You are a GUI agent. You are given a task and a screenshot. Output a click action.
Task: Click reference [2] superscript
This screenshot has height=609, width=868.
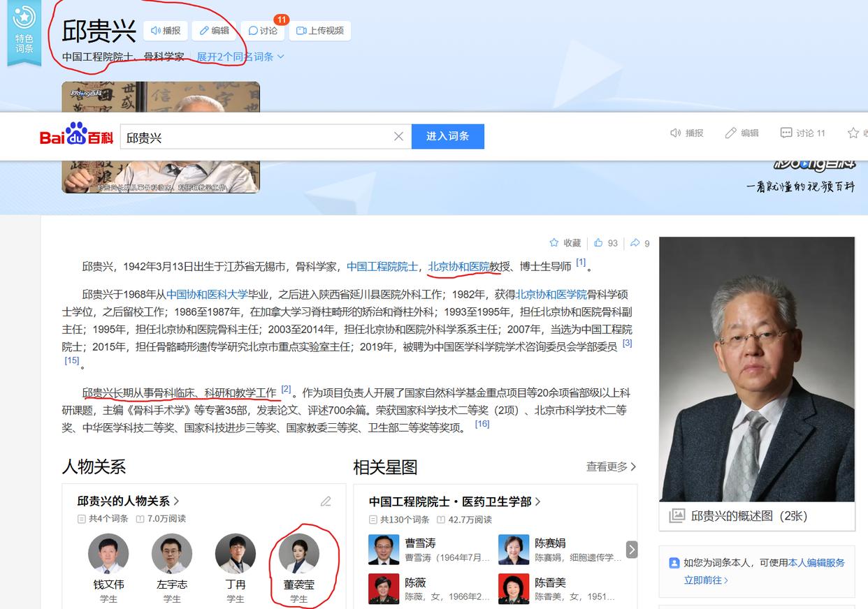pyautogui.click(x=286, y=389)
